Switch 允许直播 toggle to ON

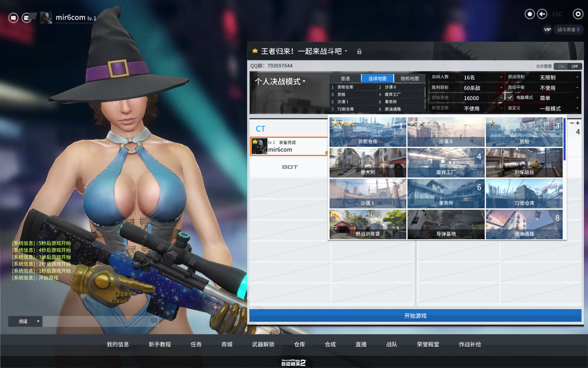561,66
